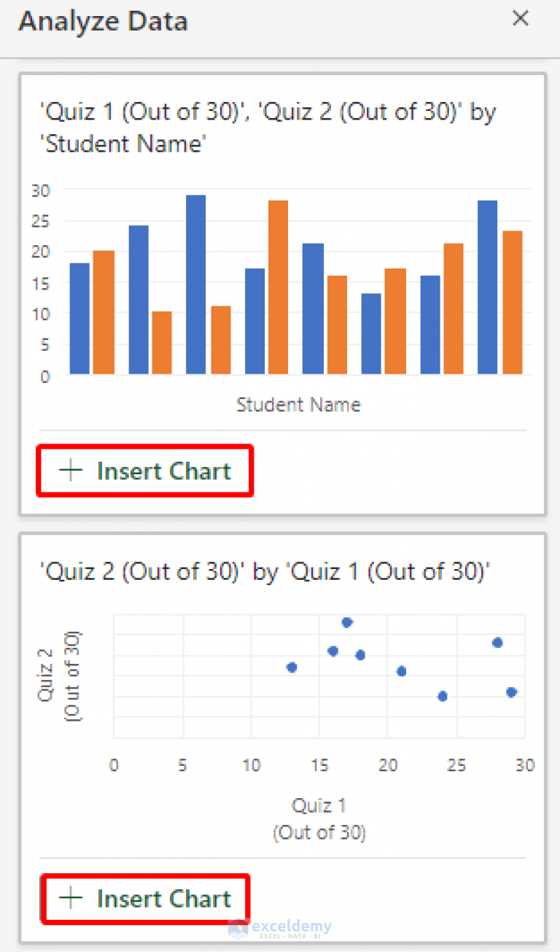Click the plus icon on first Insert Chart button
Viewport: 560px width, 952px height.
(x=71, y=470)
